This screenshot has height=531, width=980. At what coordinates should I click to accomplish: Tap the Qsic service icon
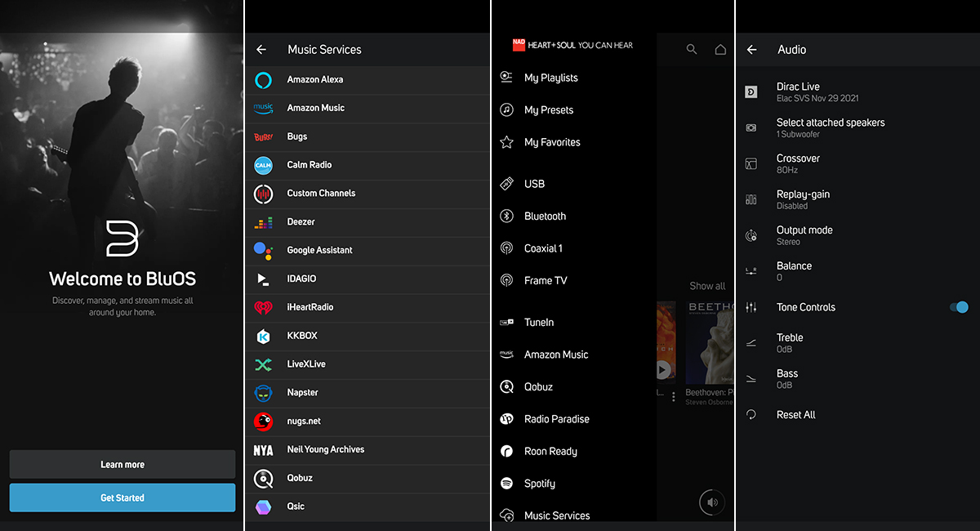pyautogui.click(x=263, y=506)
